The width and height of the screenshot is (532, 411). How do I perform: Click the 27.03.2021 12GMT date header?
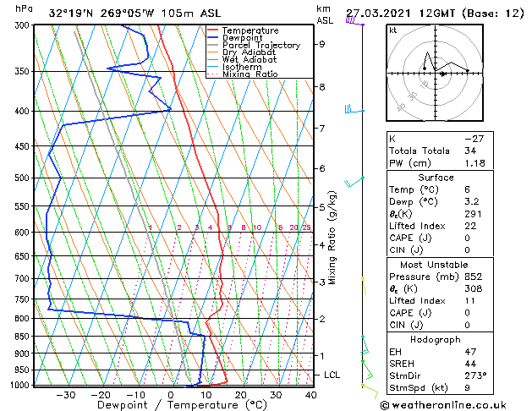[400, 14]
